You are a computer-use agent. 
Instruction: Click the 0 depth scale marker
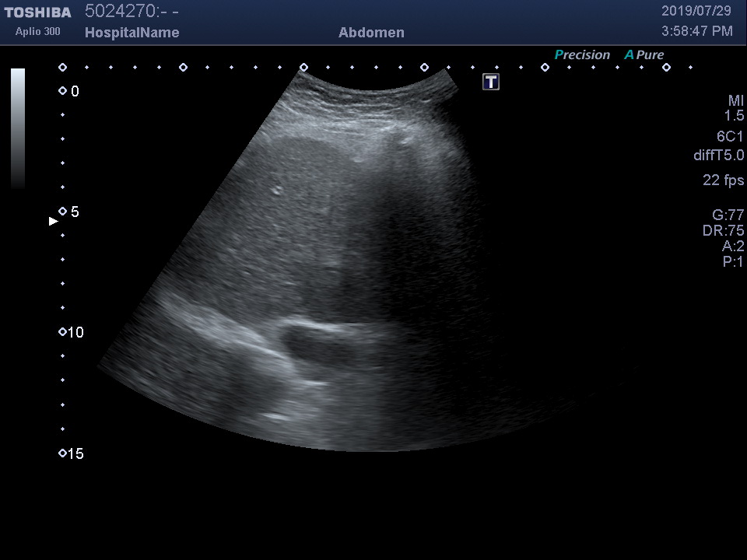[x=69, y=91]
